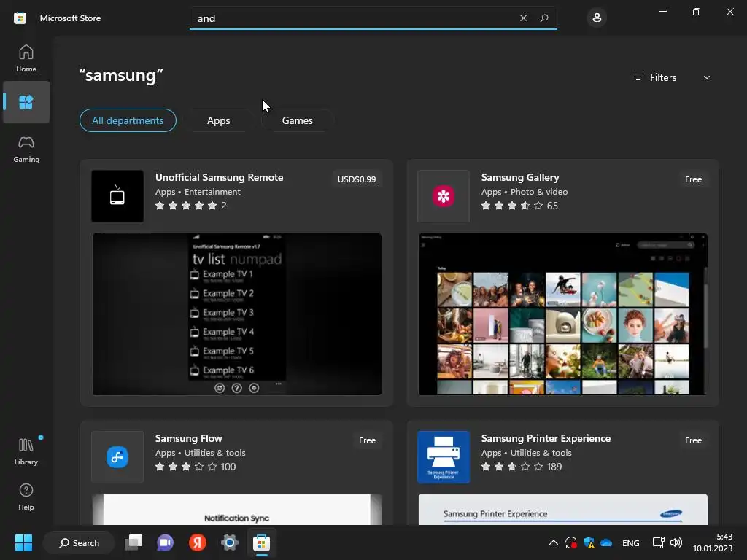View the Samsung Flow Notification Sync screenshot

pyautogui.click(x=237, y=510)
